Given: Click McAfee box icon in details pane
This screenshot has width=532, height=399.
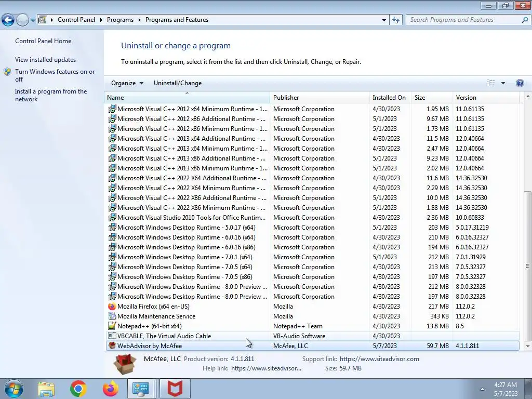Looking at the screenshot, I should (125, 364).
